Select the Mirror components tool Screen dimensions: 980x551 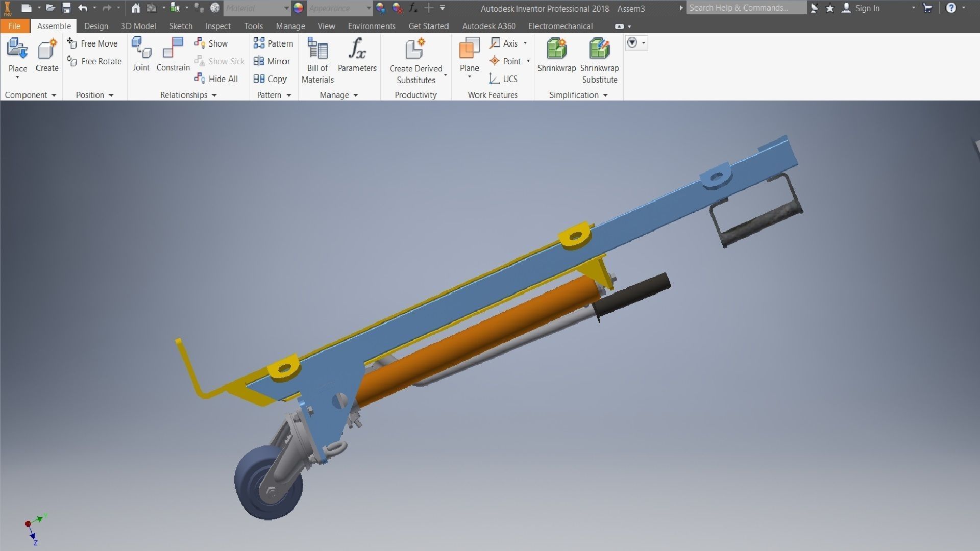(272, 61)
